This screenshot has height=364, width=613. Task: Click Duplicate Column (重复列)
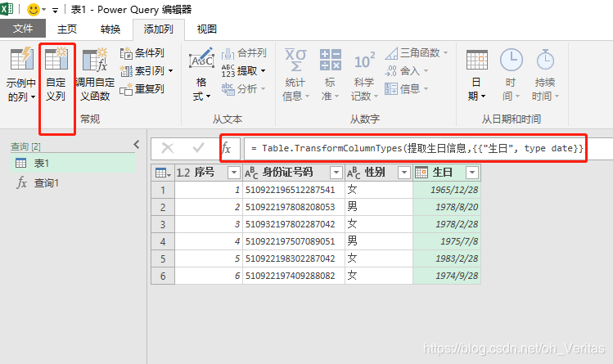[142, 89]
